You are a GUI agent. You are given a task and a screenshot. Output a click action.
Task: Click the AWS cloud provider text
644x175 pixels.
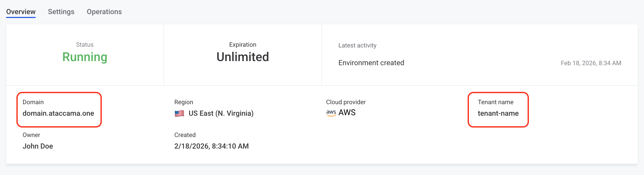click(x=347, y=113)
